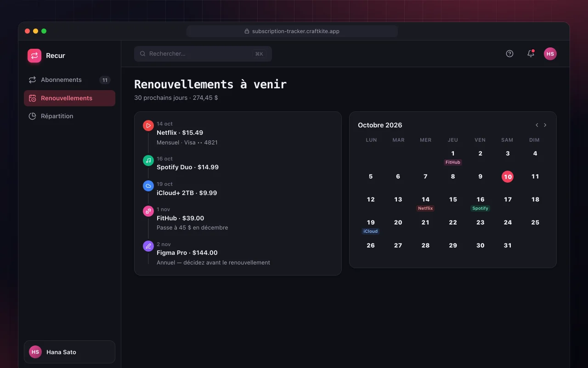This screenshot has width=588, height=368.
Task: Click the subscription-tracker.craftkite.app address bar
Action: coord(292,31)
